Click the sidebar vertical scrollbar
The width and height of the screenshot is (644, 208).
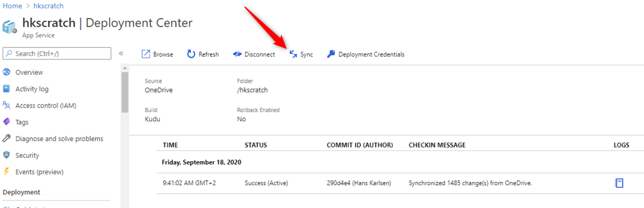coord(125,92)
